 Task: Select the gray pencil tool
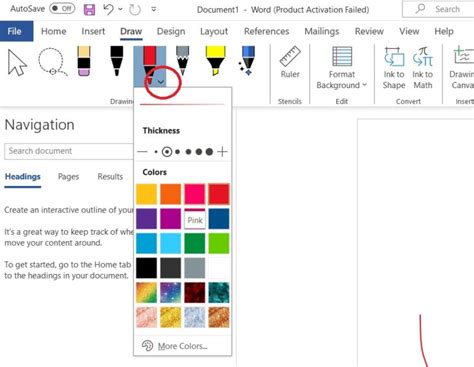point(182,61)
